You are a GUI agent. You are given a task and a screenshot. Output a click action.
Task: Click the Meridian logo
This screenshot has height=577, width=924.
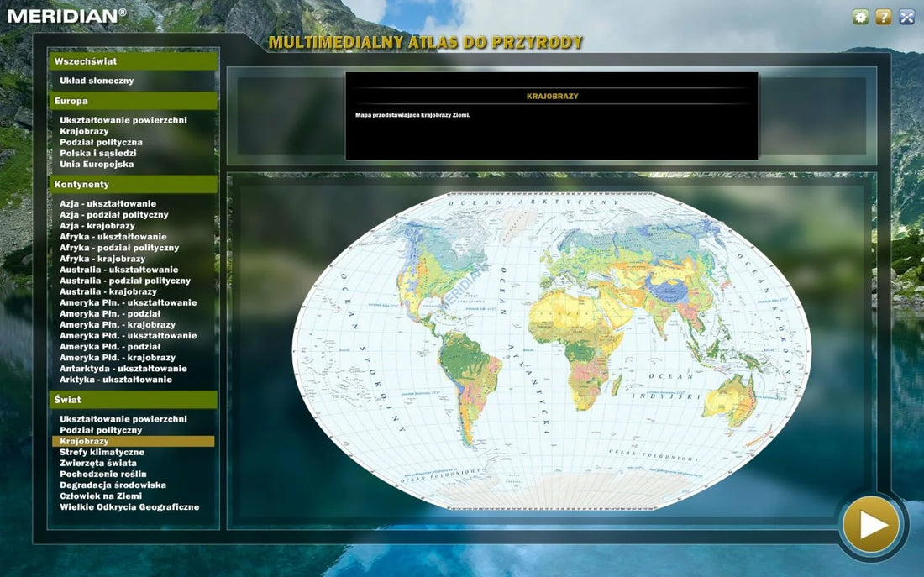[x=66, y=15]
